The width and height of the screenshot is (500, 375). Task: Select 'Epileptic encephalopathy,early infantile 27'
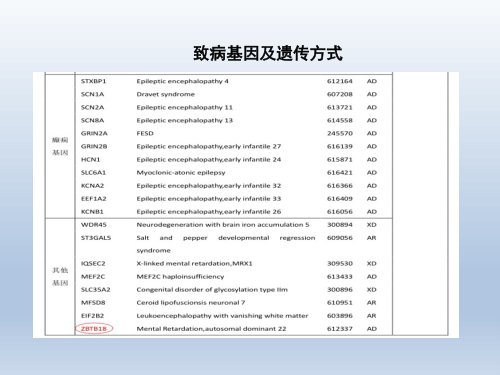pyautogui.click(x=209, y=146)
